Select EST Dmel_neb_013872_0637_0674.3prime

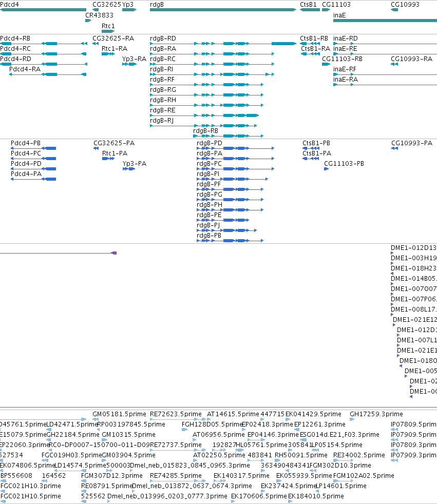click(x=192, y=486)
